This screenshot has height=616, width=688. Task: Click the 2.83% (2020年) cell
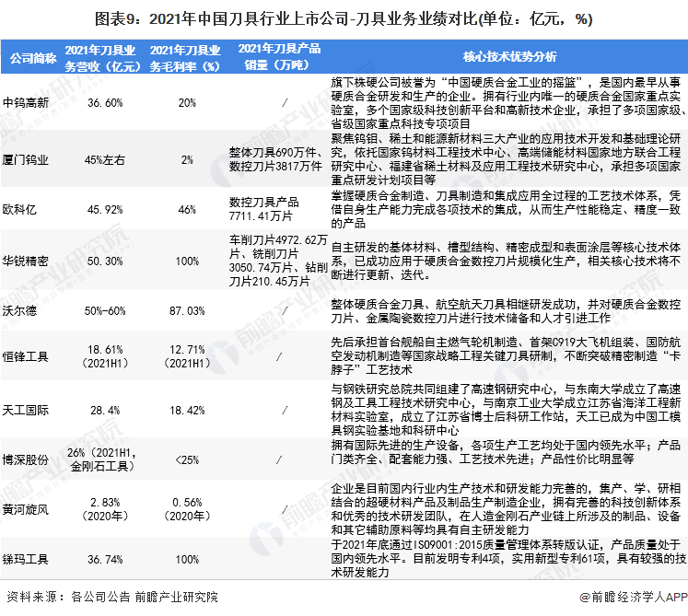click(x=105, y=509)
